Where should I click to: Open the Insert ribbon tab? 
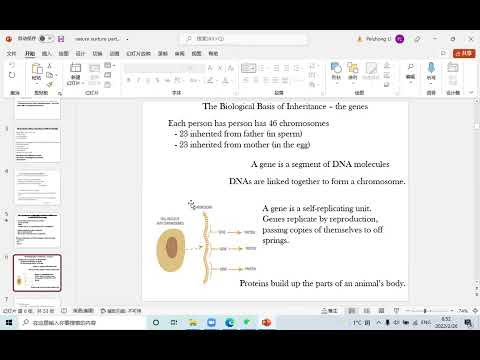[47, 53]
